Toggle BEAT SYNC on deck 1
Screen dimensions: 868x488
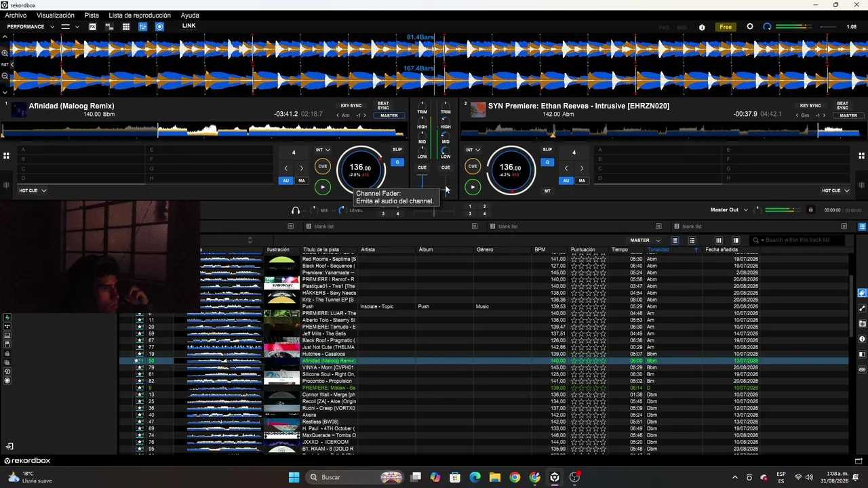tap(383, 106)
